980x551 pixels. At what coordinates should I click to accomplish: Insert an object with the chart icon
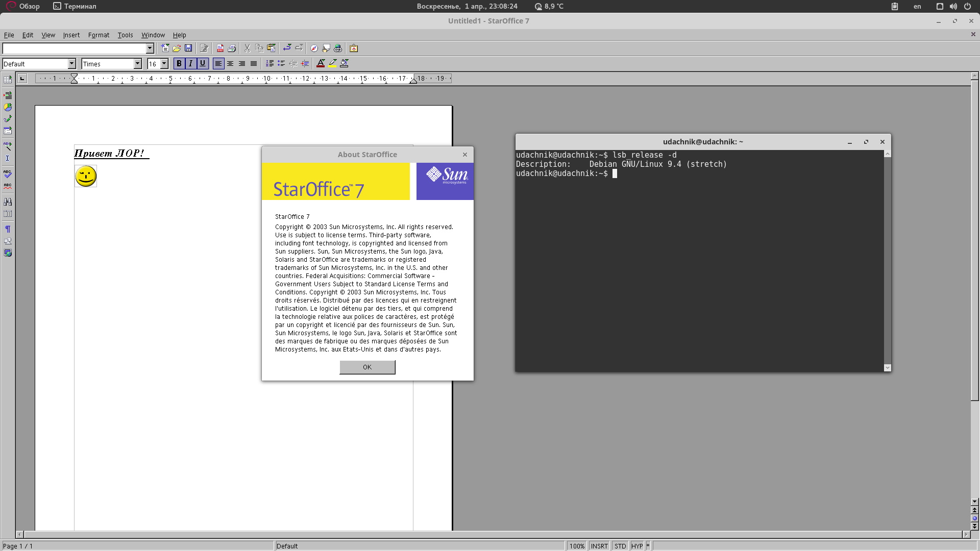pos(8,107)
